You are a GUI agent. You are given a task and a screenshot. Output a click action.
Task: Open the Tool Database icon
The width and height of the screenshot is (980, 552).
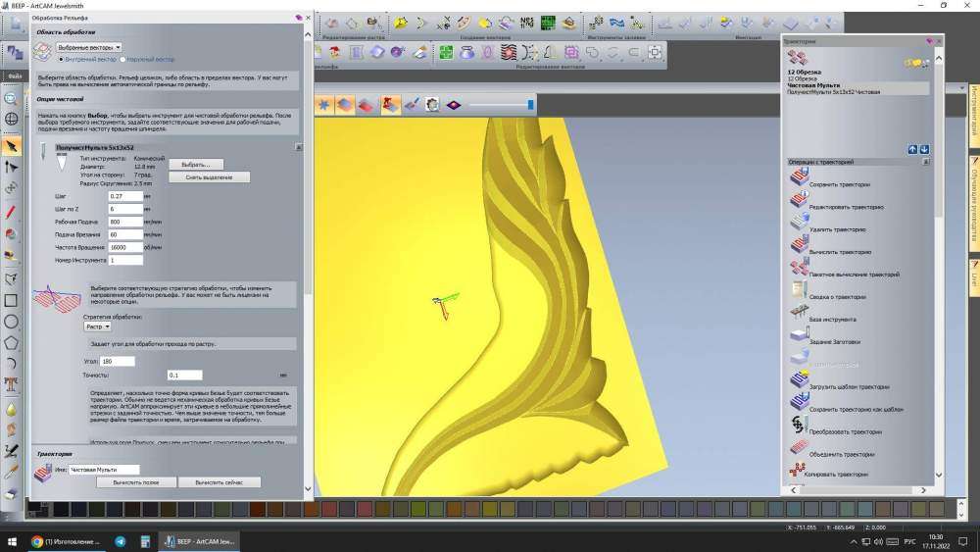(799, 320)
